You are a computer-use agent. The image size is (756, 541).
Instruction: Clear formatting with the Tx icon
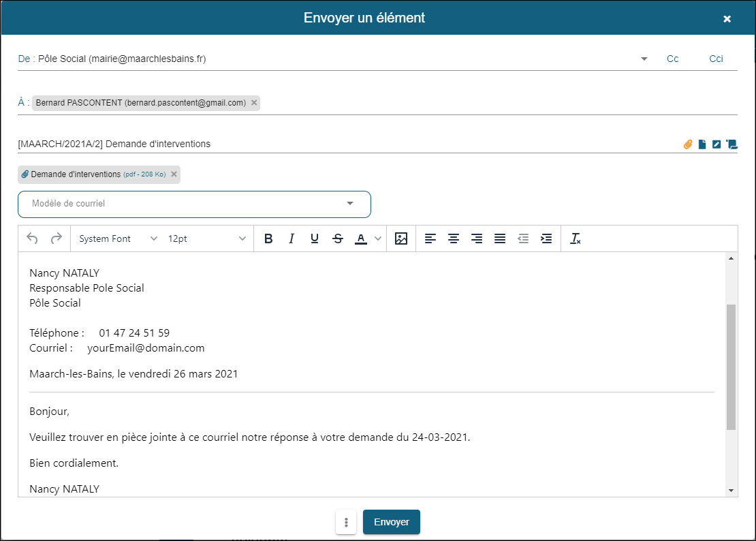coord(576,238)
